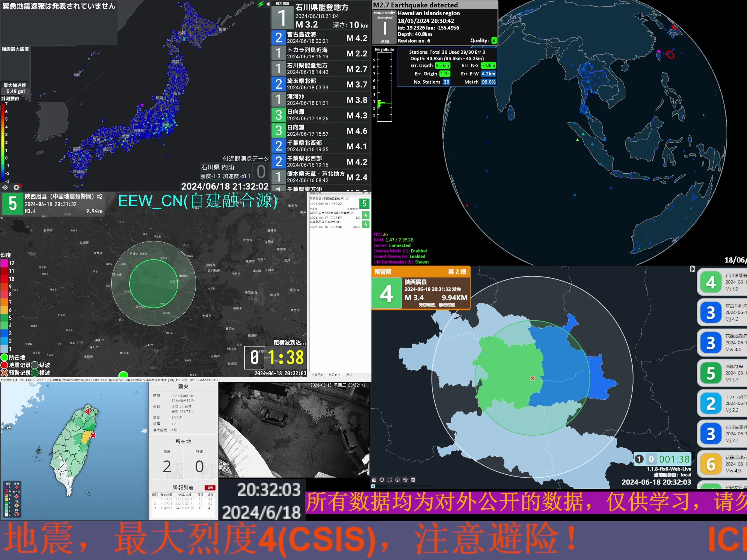Viewport: 747px width, 560px height.
Task: Click the green 4 intensity card Mj 3.2
Action: coord(722,282)
